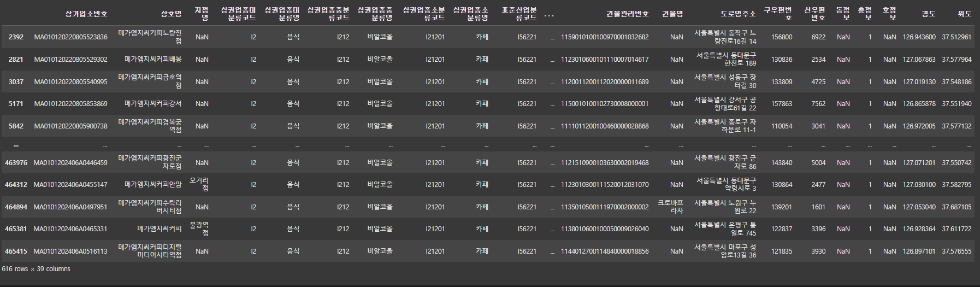This screenshot has height=287, width=980.
Task: Select row index 463976
Action: 16,162
